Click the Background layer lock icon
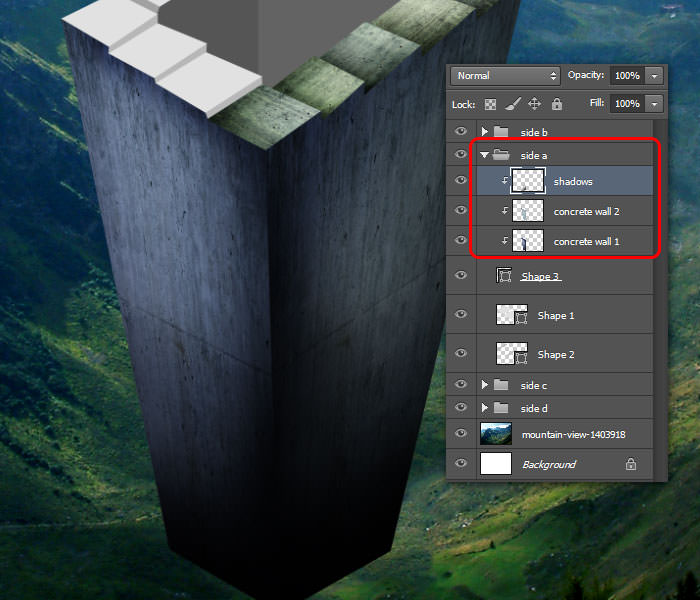 [x=630, y=464]
